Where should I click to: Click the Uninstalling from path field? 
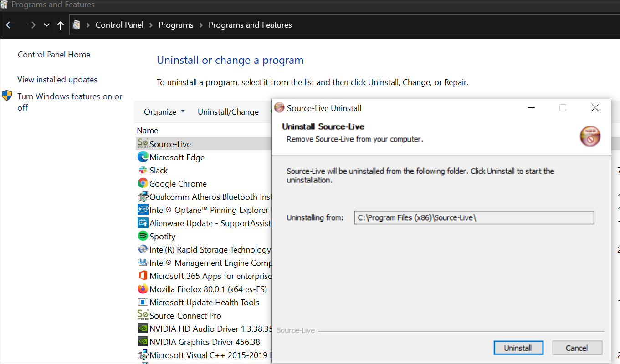point(474,217)
